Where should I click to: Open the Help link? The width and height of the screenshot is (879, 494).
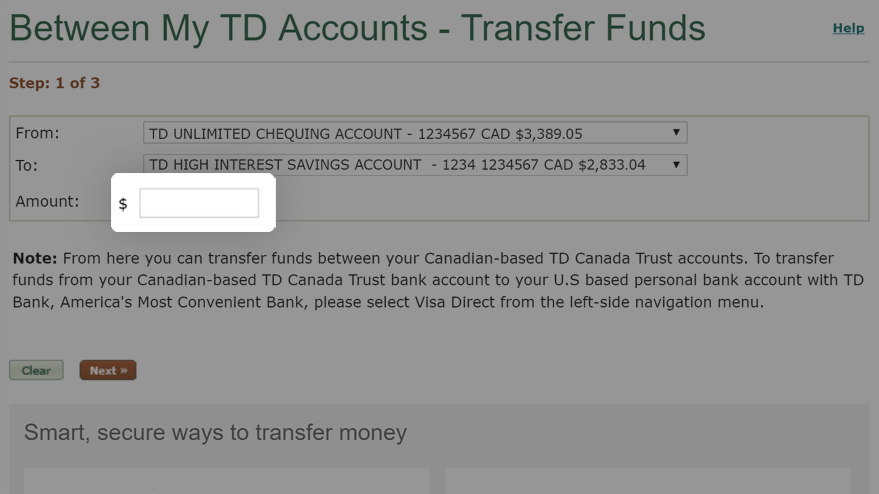[848, 28]
